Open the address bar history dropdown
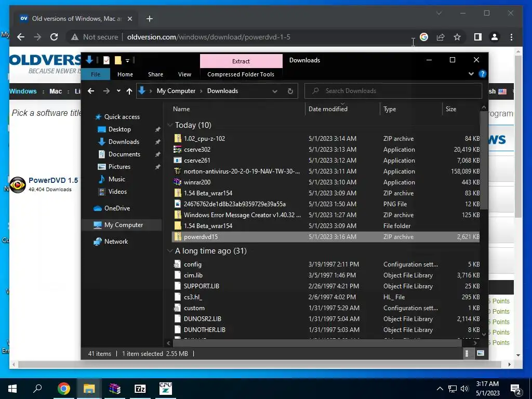532x399 pixels. coord(275,91)
